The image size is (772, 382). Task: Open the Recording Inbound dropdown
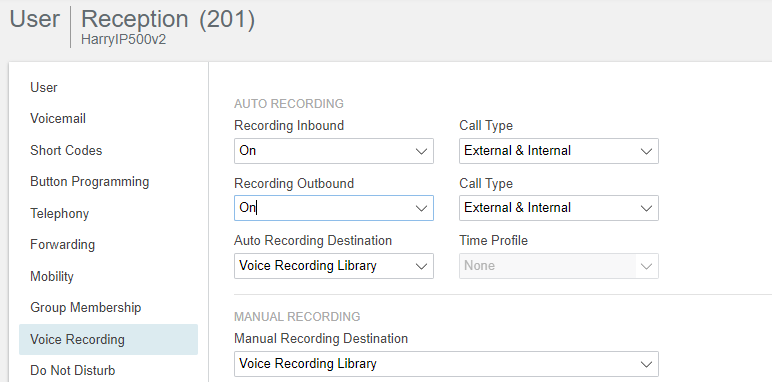click(x=334, y=151)
